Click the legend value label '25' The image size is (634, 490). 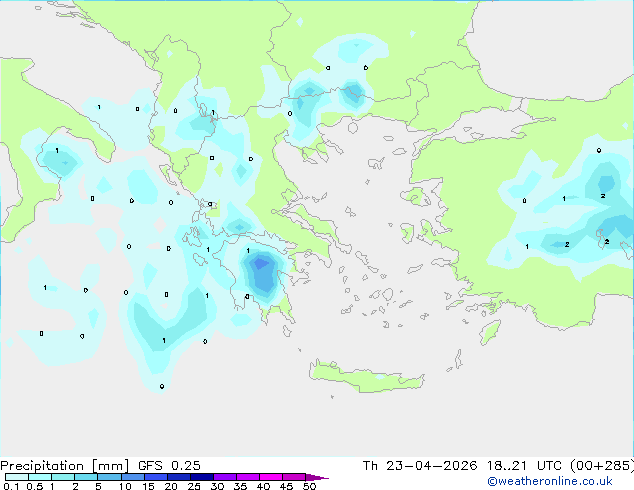click(194, 486)
